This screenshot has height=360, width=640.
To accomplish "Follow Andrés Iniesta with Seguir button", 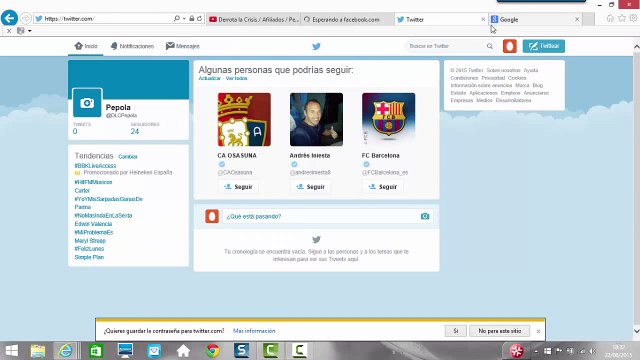I will (x=311, y=187).
